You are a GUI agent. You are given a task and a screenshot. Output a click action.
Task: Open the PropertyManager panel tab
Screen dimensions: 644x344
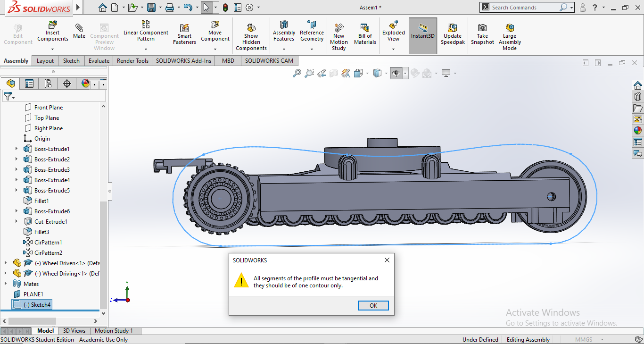pos(29,84)
